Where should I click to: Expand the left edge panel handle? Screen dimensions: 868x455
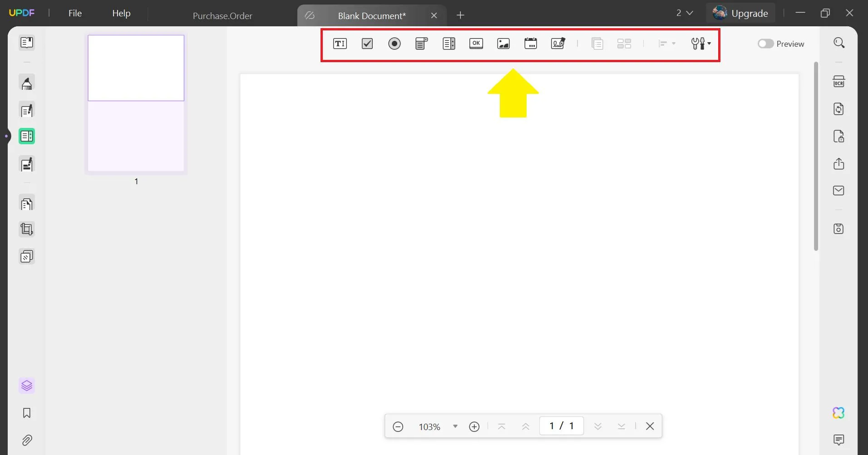6,136
